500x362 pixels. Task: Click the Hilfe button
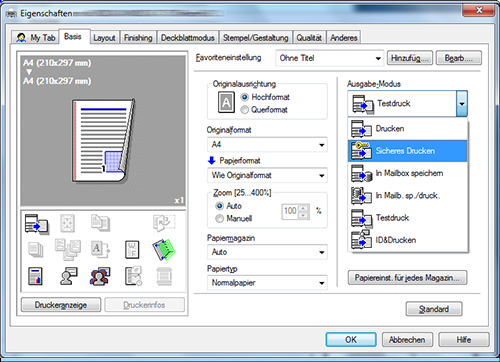pyautogui.click(x=464, y=340)
